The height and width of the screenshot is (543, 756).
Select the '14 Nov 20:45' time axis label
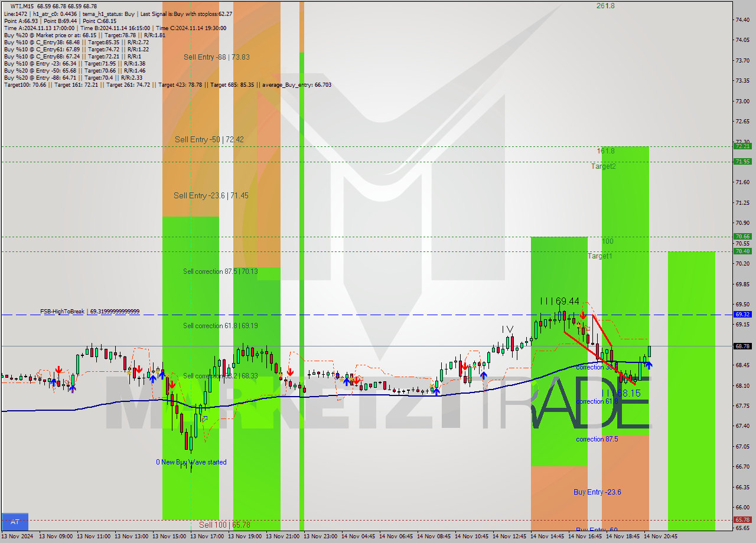pos(660,537)
